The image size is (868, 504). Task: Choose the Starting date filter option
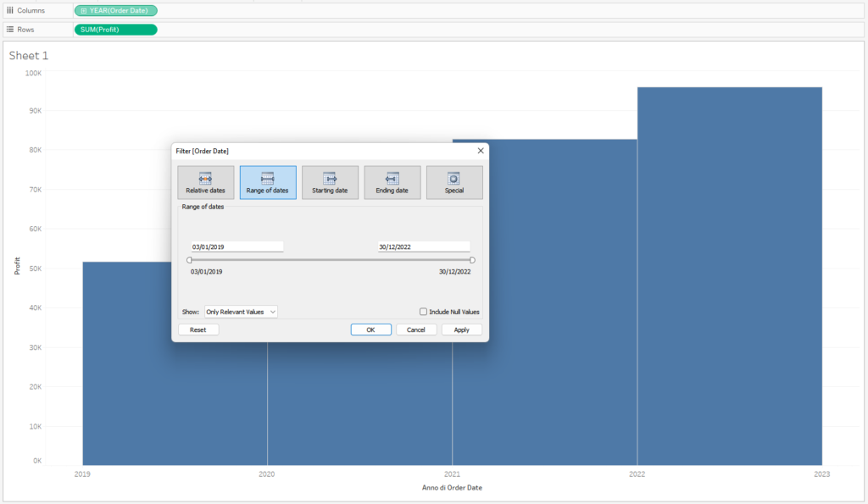pos(330,183)
